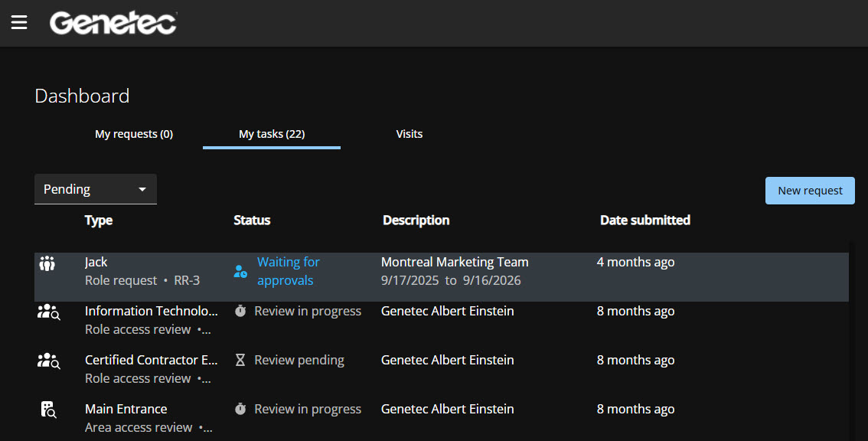The width and height of the screenshot is (868, 441).
Task: Click the waiting for approvals approver icon
Action: coord(241,271)
